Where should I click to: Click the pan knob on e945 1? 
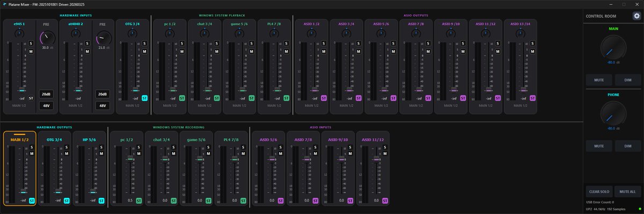click(19, 33)
